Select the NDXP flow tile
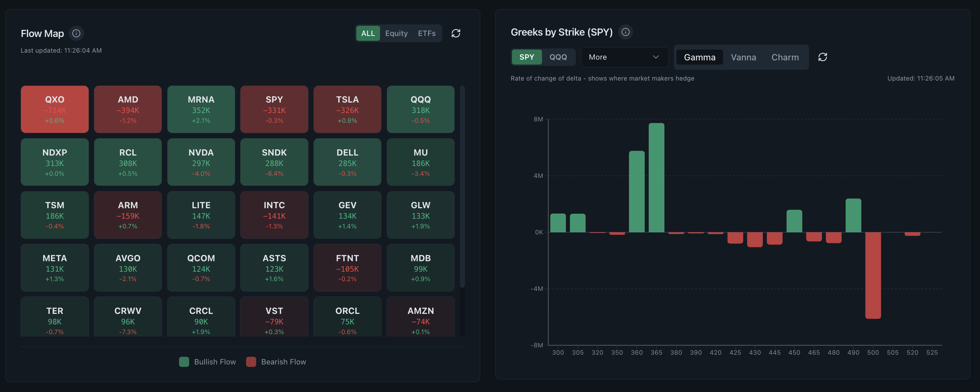The image size is (980, 392). tap(55, 162)
